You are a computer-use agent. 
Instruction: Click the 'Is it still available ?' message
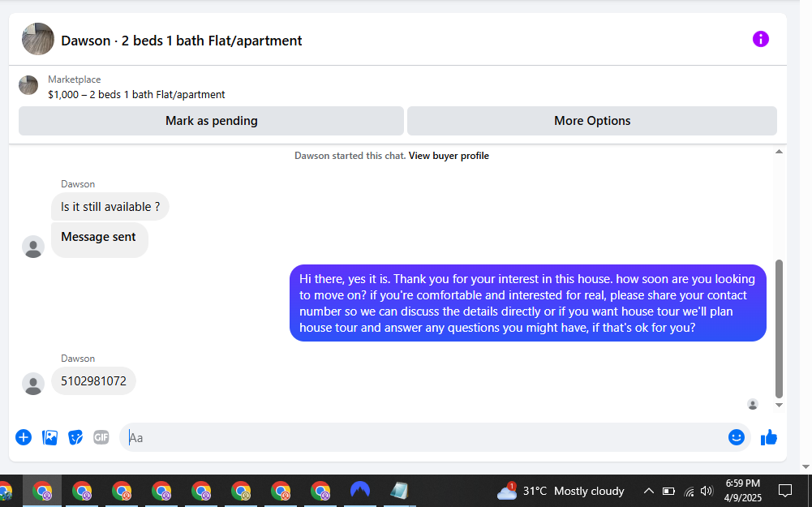[110, 207]
